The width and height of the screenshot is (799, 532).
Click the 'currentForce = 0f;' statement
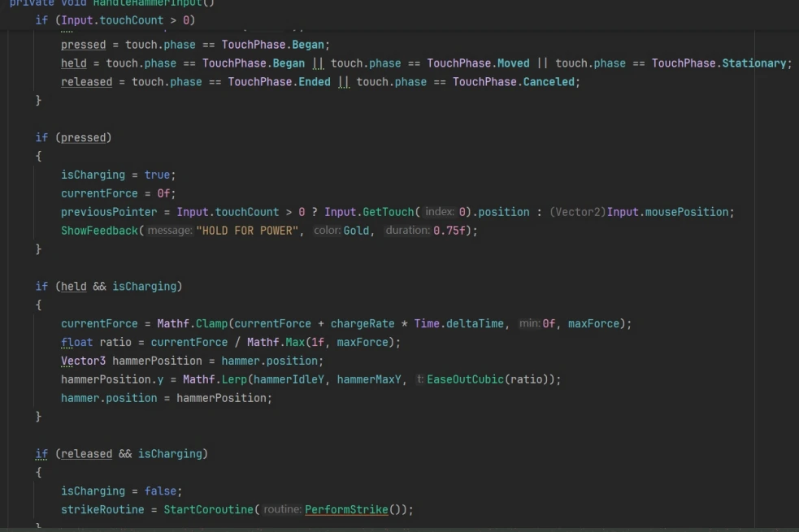click(118, 193)
